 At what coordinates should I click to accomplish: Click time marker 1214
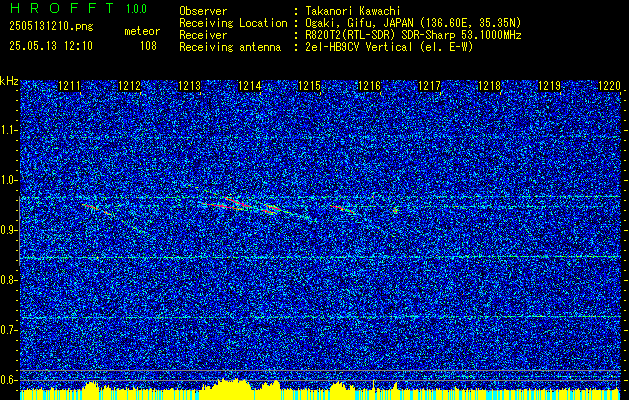click(250, 86)
